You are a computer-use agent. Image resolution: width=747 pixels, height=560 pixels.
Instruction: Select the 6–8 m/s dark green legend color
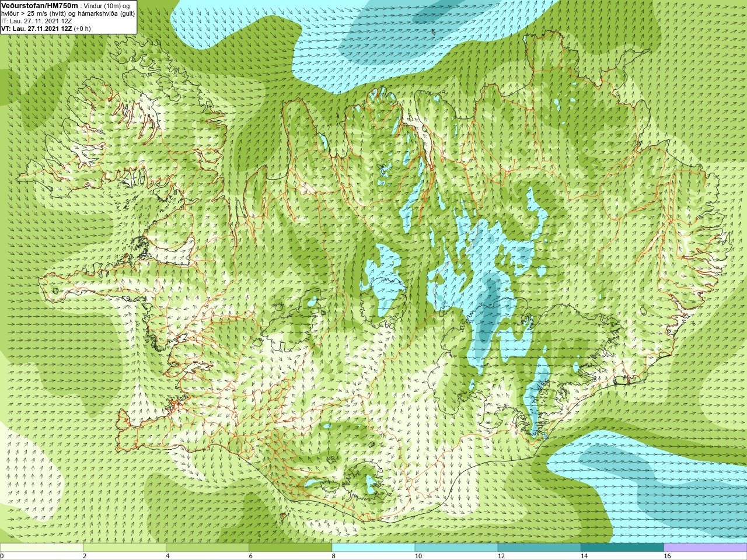(x=291, y=548)
